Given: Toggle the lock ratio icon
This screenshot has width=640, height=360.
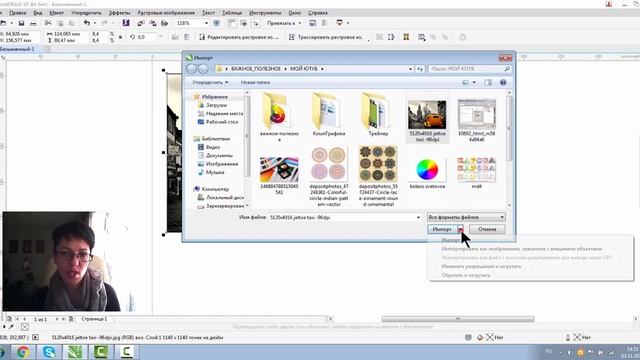Looking at the screenshot, I should [120, 37].
